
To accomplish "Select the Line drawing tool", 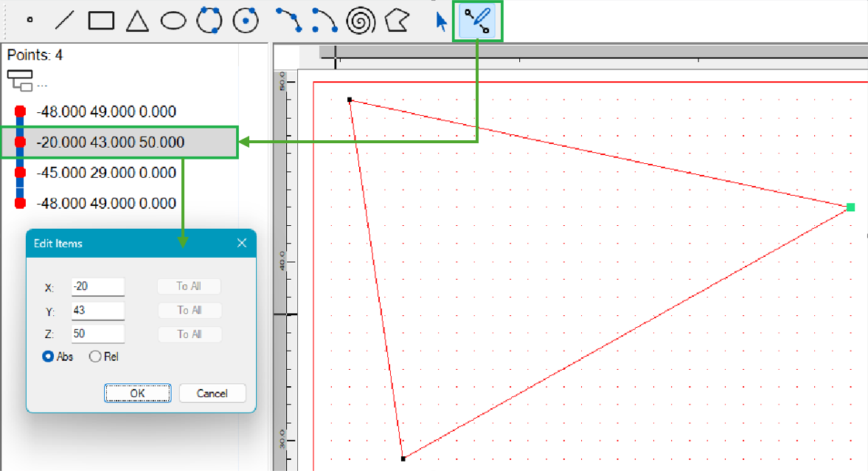I will tap(64, 21).
